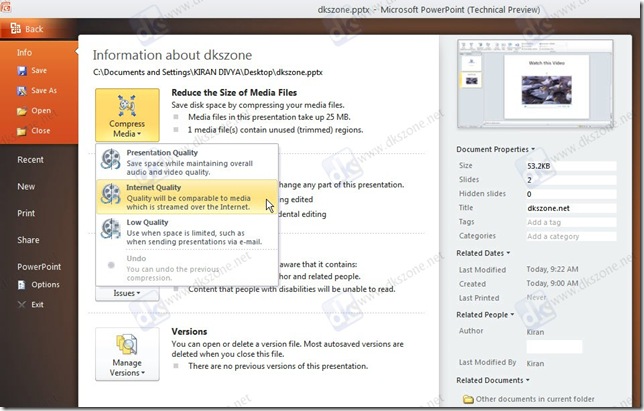Open the Manage Versions dropdown

click(127, 354)
